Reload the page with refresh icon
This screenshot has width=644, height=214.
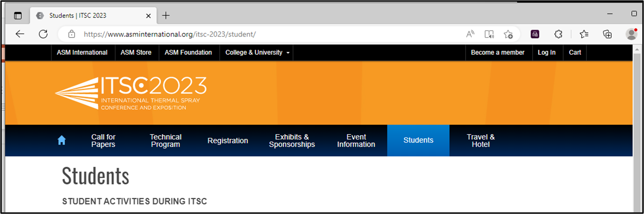(43, 34)
